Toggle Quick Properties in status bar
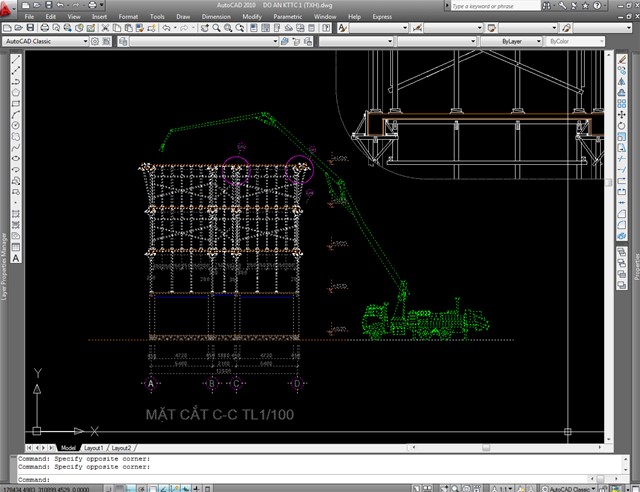640x492 pixels. 207,488
